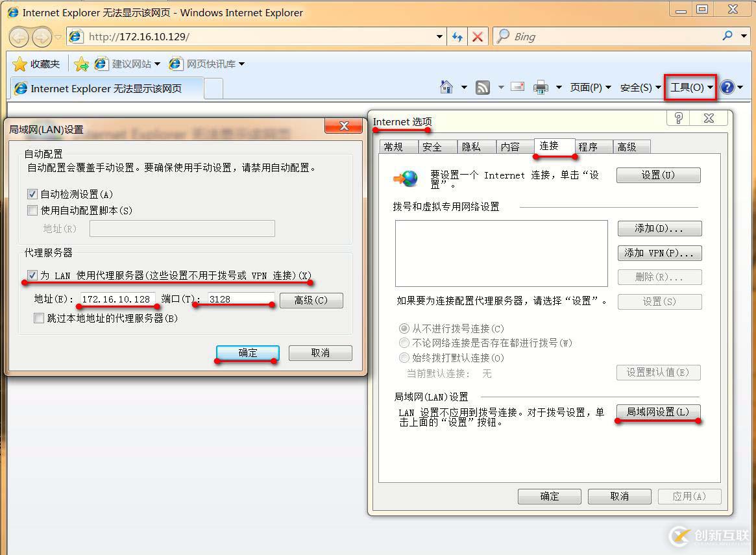Click 取消 in the Internet Options dialog
756x555 pixels.
click(620, 496)
